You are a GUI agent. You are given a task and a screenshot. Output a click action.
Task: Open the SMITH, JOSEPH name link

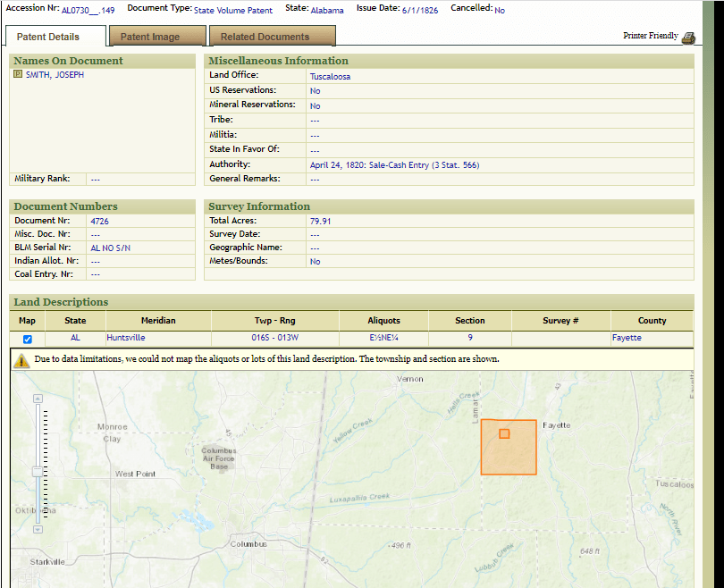(x=55, y=75)
